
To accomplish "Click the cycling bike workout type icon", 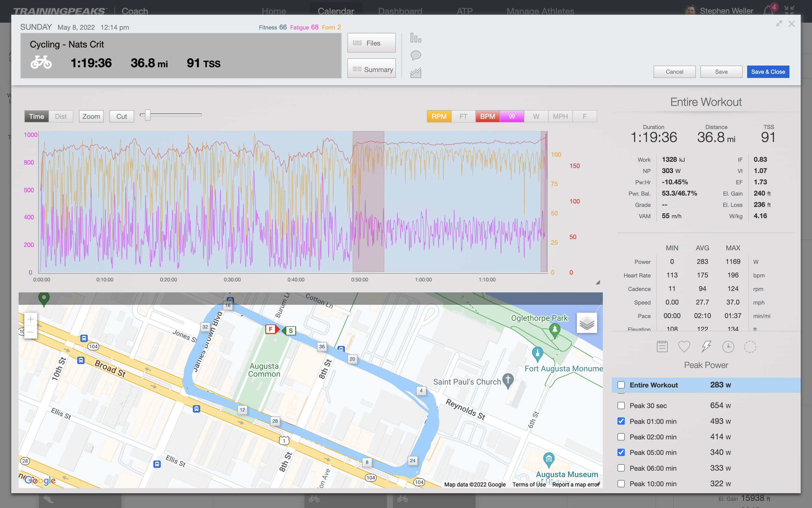I will 41,62.
